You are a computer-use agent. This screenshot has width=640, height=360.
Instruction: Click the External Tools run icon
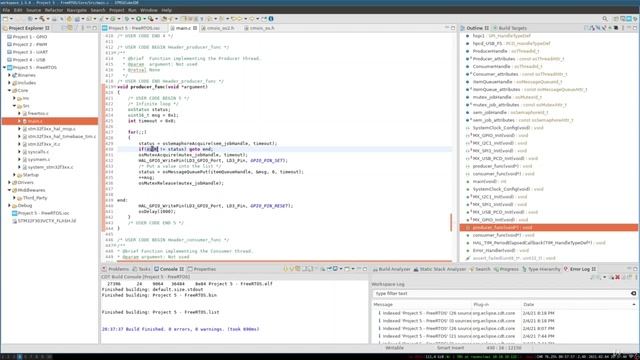click(x=151, y=19)
